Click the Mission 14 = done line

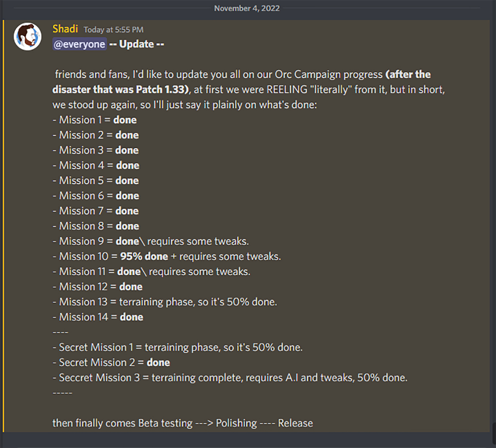click(x=98, y=317)
